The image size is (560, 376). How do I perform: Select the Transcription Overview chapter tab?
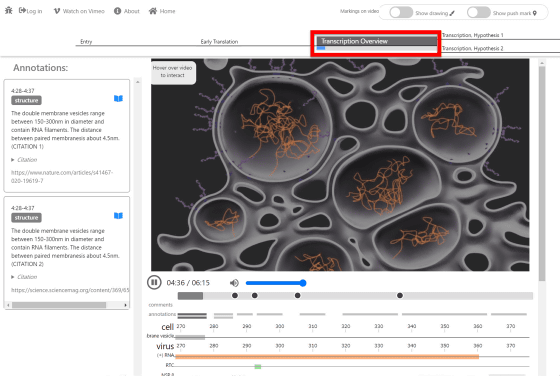point(376,41)
